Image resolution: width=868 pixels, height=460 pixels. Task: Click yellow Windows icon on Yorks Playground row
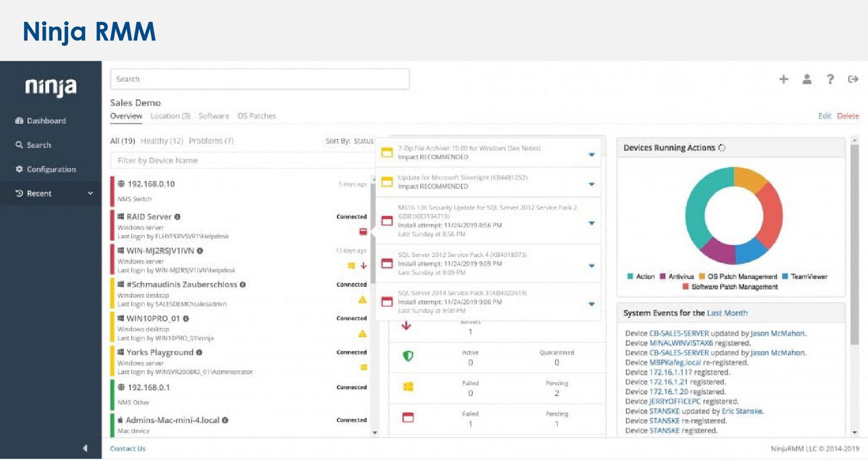(x=364, y=368)
